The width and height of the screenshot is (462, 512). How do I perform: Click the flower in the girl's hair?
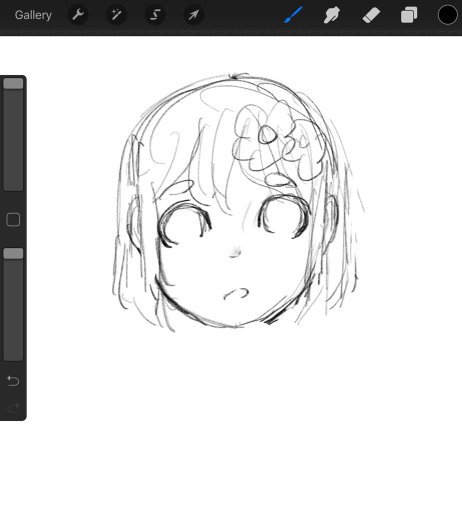[x=277, y=143]
